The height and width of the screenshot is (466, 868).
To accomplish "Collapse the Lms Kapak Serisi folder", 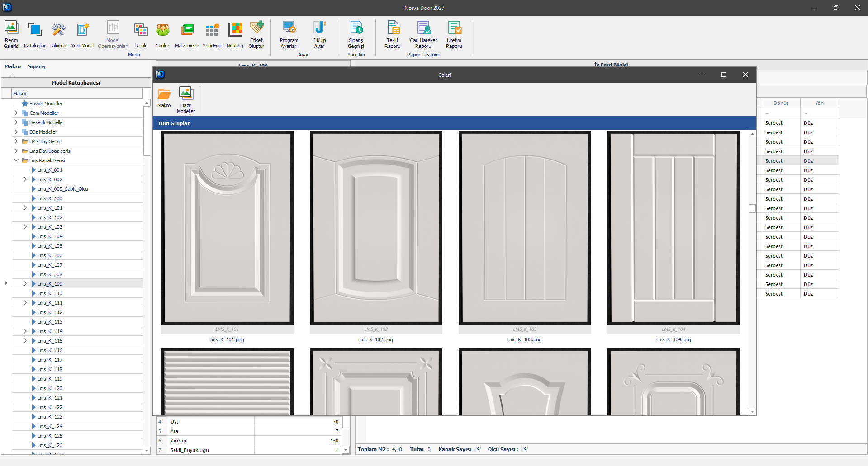I will [16, 160].
